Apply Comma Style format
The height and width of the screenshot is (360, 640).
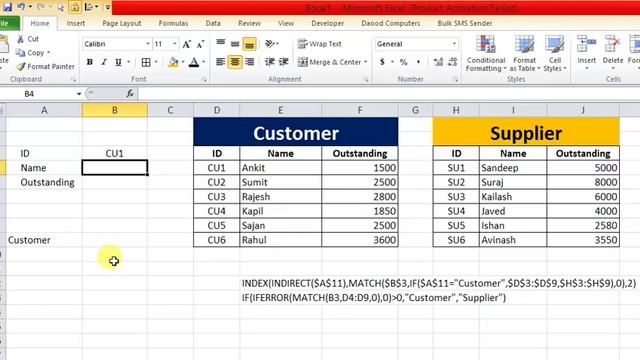[418, 62]
